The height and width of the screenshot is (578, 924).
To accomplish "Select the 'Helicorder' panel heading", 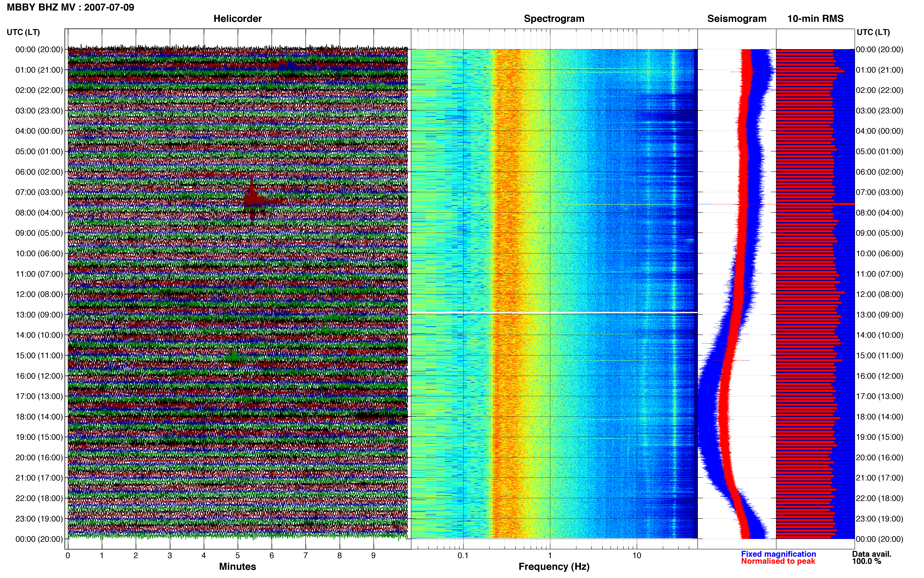I will pos(238,19).
